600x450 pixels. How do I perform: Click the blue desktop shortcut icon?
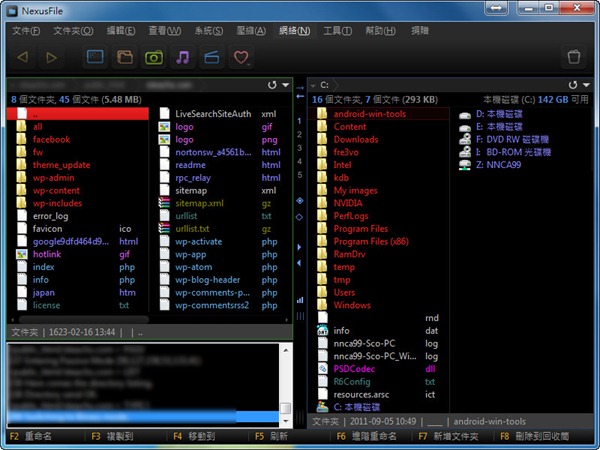tap(96, 58)
